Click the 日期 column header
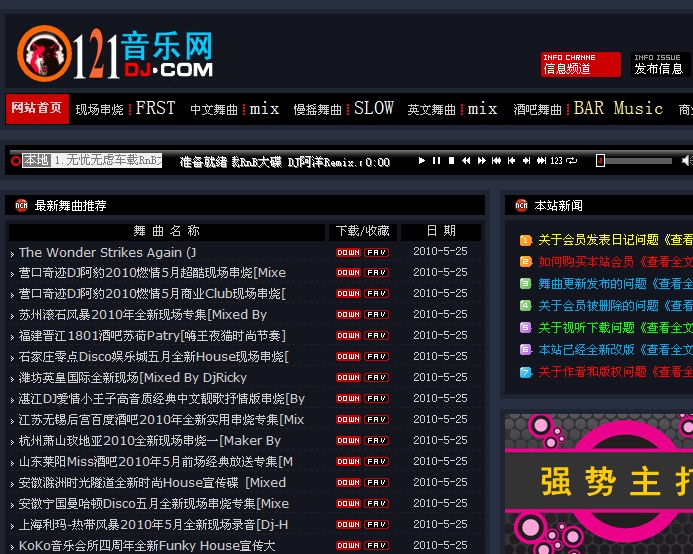This screenshot has height=554, width=693. (x=441, y=231)
